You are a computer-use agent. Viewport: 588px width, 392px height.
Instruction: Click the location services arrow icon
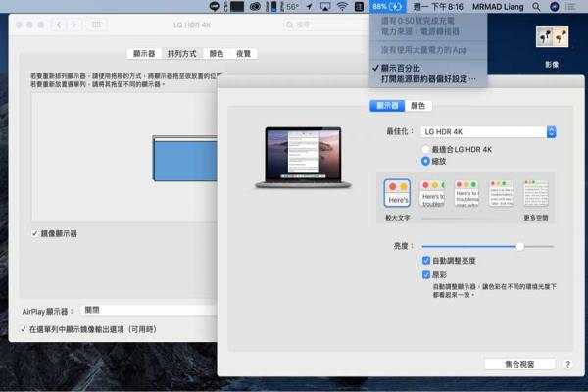tap(310, 7)
